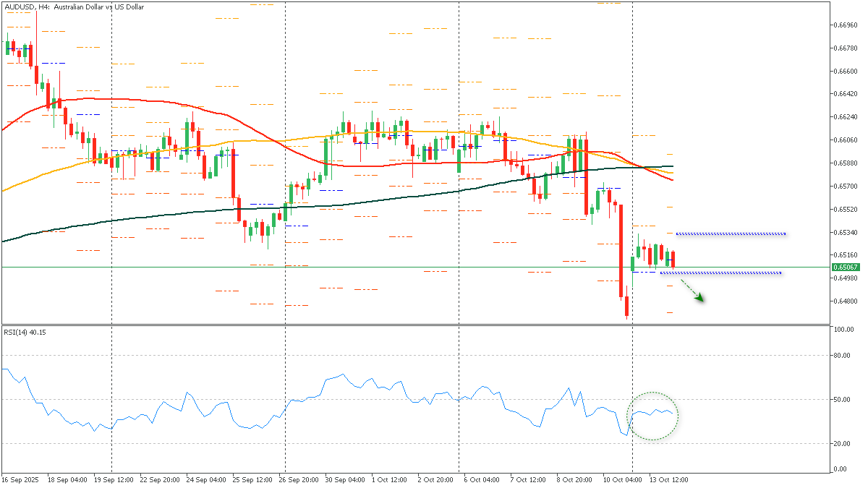Click the 100.00 level on RSI scale
The height and width of the screenshot is (488, 868).
coord(843,330)
